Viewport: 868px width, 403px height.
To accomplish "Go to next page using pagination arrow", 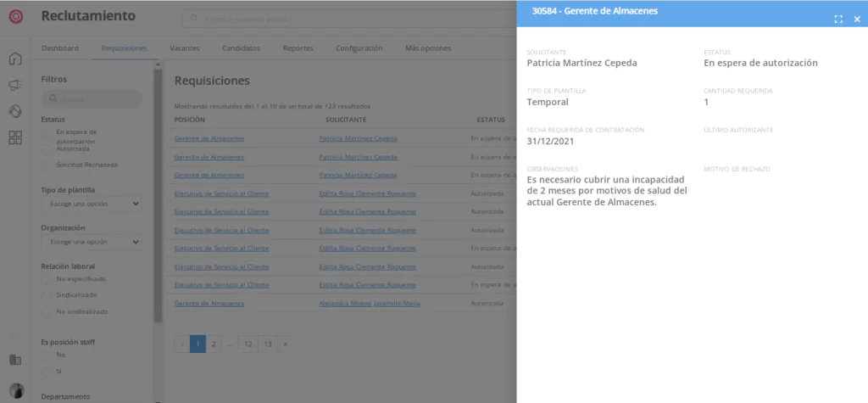I will (x=285, y=344).
